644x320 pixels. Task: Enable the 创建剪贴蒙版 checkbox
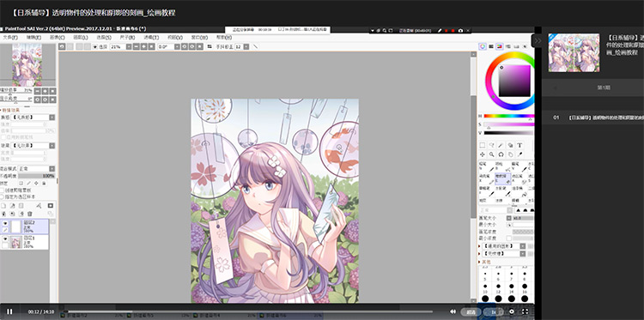(3, 190)
